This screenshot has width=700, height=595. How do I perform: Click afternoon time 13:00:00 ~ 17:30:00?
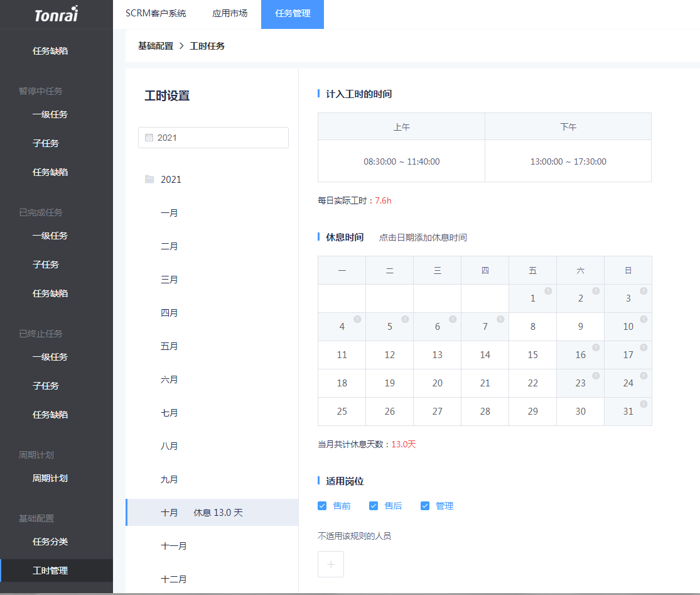pyautogui.click(x=568, y=161)
